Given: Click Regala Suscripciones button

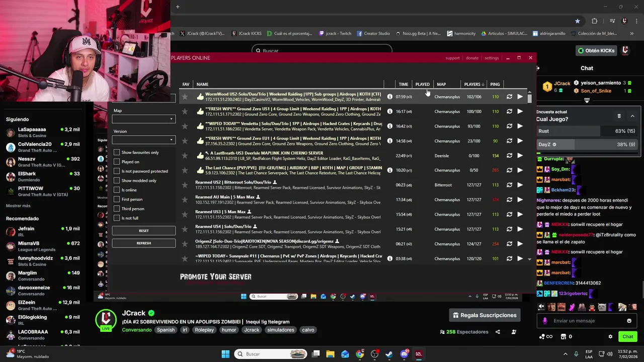Looking at the screenshot, I should [485, 315].
